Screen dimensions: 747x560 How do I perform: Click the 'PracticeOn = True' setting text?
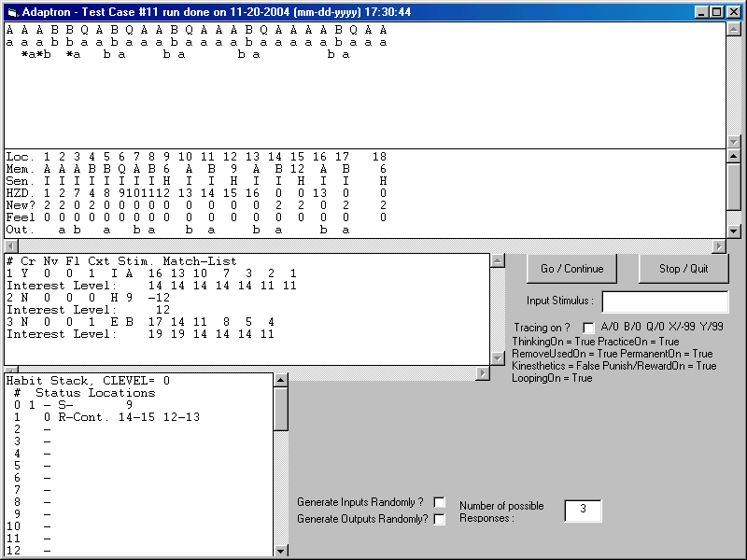click(639, 342)
